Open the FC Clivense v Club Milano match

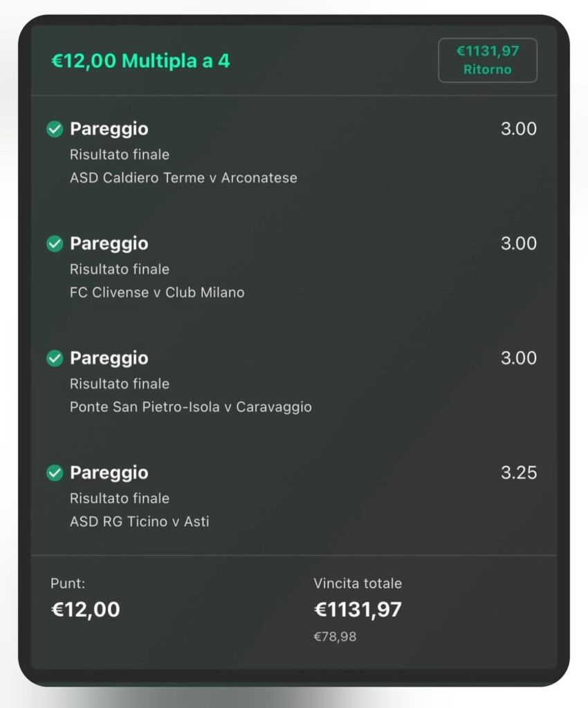(157, 292)
